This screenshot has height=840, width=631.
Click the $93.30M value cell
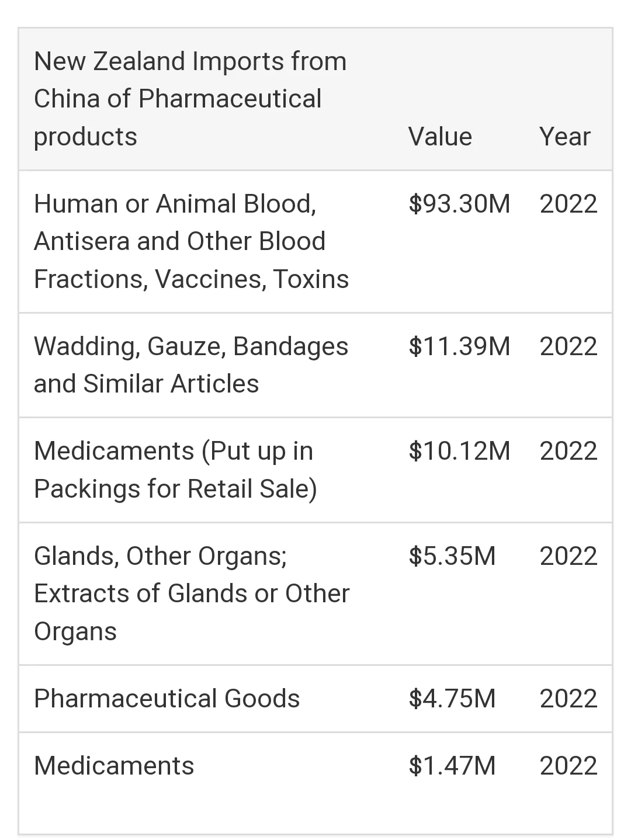[x=459, y=204]
